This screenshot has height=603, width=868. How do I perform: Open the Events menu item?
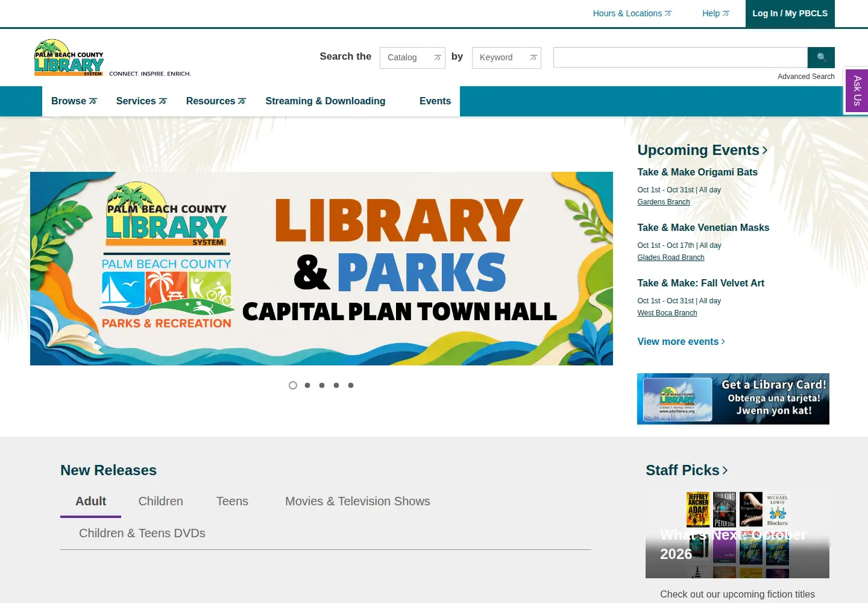click(435, 101)
